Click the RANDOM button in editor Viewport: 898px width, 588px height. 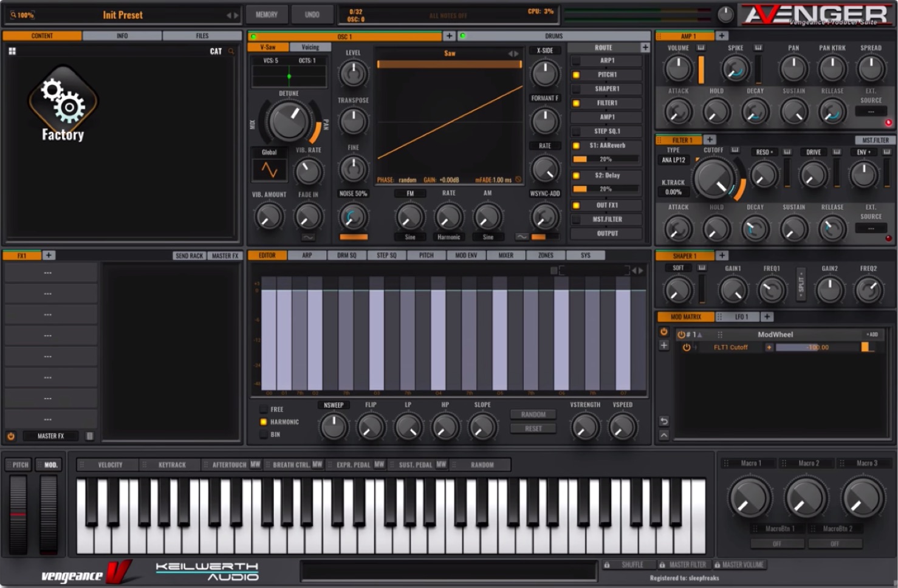[533, 414]
